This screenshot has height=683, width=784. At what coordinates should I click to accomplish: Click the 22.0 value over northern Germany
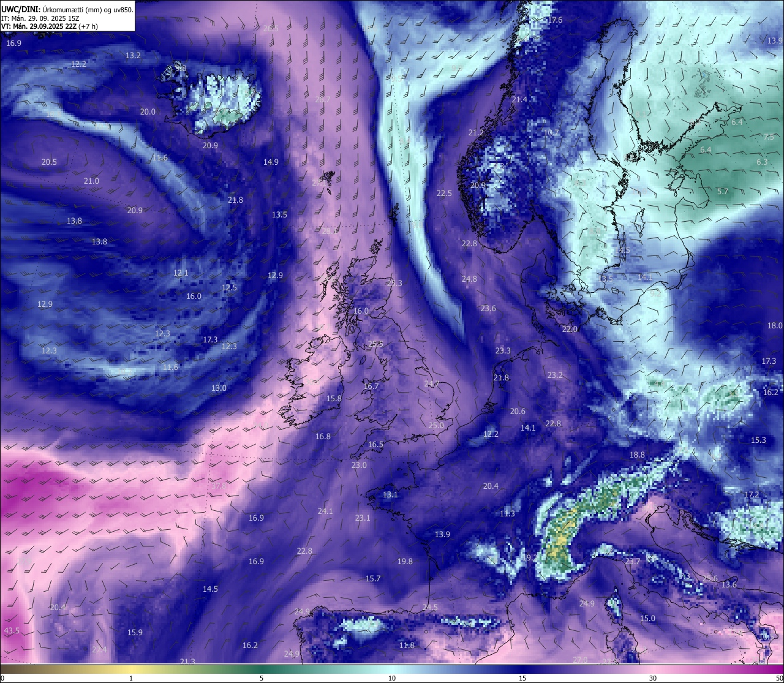click(x=570, y=329)
